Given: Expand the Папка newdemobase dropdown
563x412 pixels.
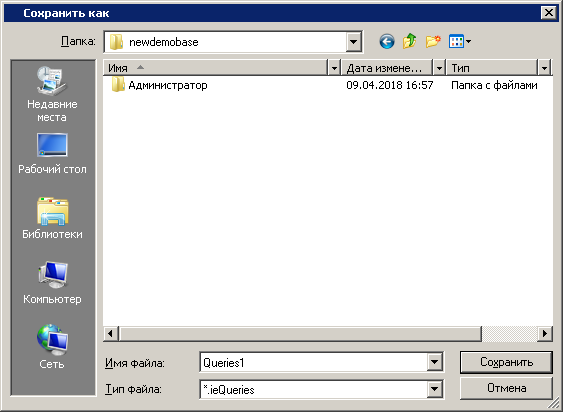Looking at the screenshot, I should tap(354, 42).
